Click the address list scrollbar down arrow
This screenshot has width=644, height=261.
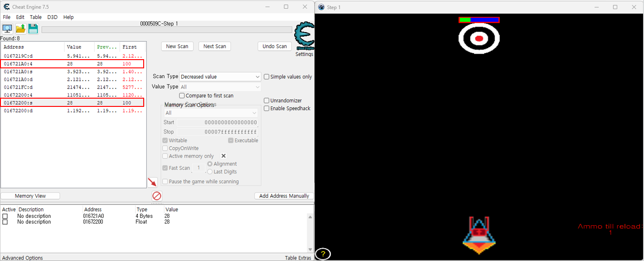click(x=310, y=250)
